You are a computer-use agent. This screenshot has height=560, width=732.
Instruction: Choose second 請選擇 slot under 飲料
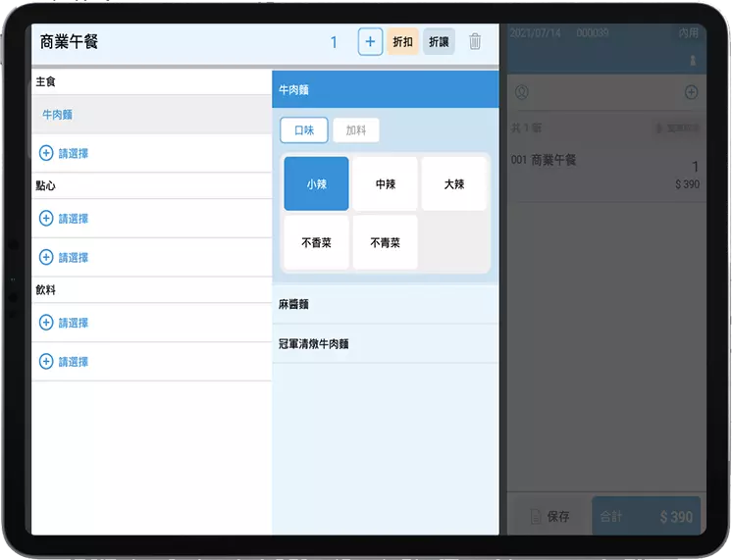[152, 362]
